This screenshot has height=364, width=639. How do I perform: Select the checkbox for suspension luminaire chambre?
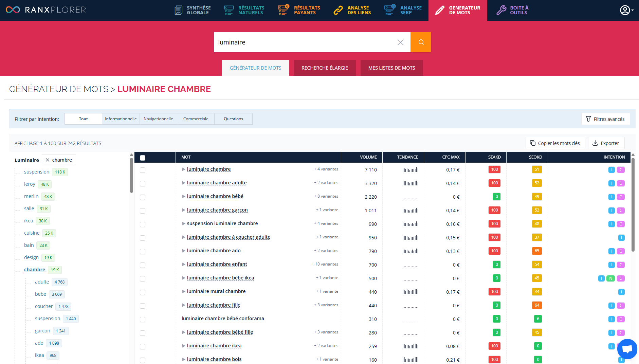pos(143,224)
